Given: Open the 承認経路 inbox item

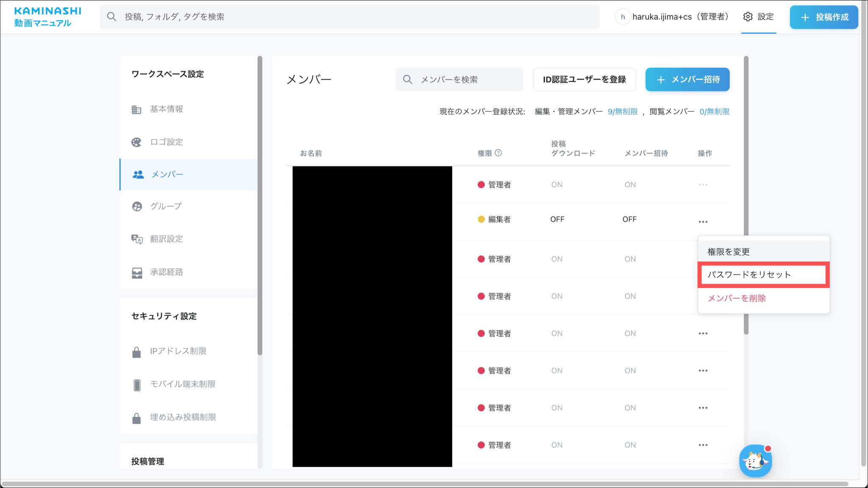Looking at the screenshot, I should coord(167,272).
